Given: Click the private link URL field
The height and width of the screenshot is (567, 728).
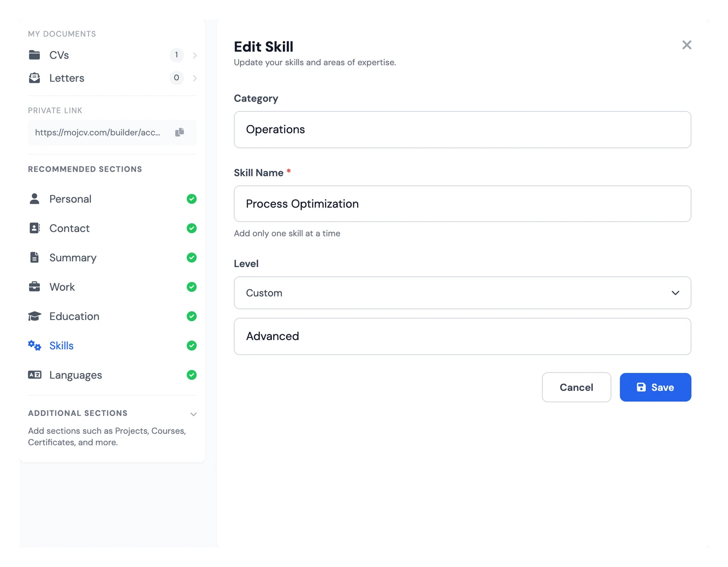Looking at the screenshot, I should (x=112, y=132).
